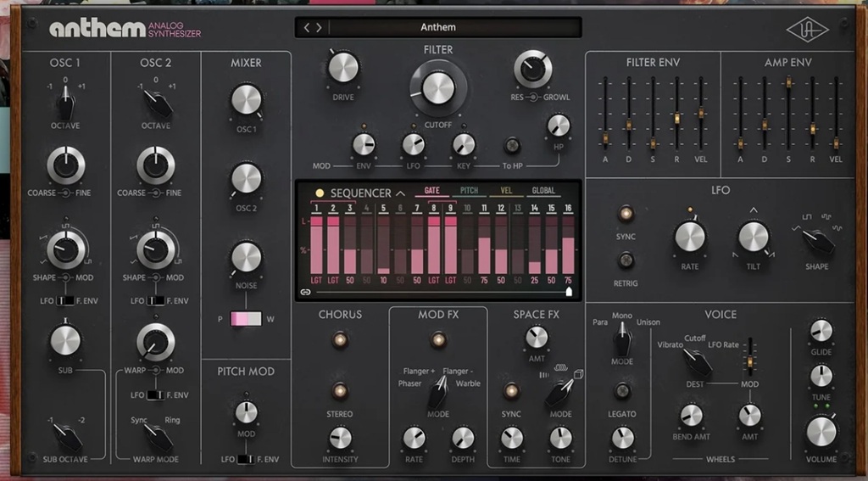Click the Universal Audio logo
This screenshot has height=481, width=868.
coord(807,29)
